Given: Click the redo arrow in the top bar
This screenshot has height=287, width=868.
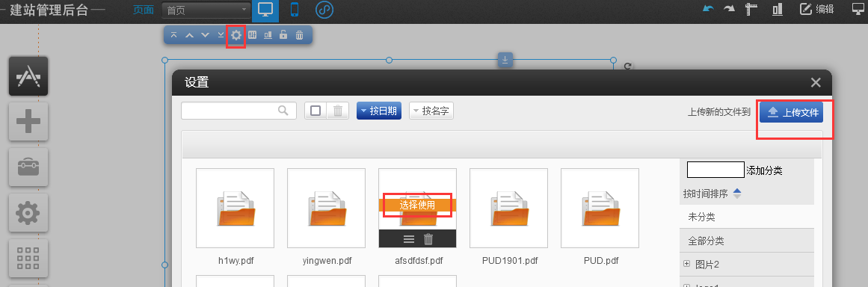Looking at the screenshot, I should point(730,9).
